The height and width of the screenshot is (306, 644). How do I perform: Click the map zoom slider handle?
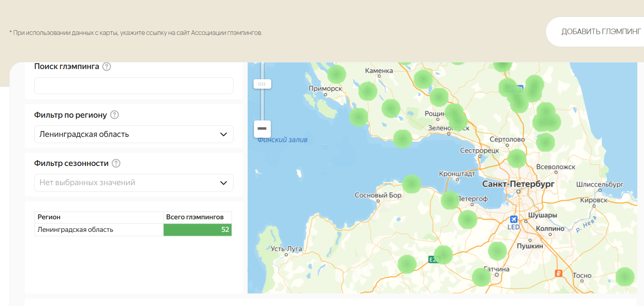pos(262,84)
